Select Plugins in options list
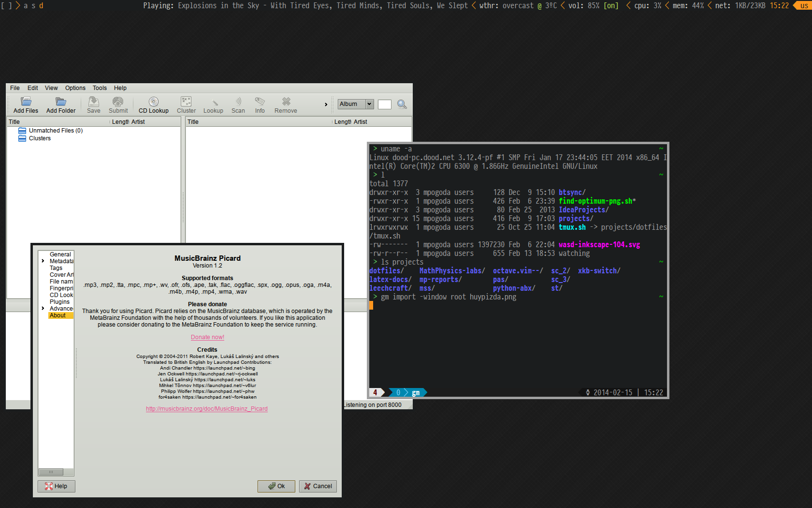 tap(59, 302)
